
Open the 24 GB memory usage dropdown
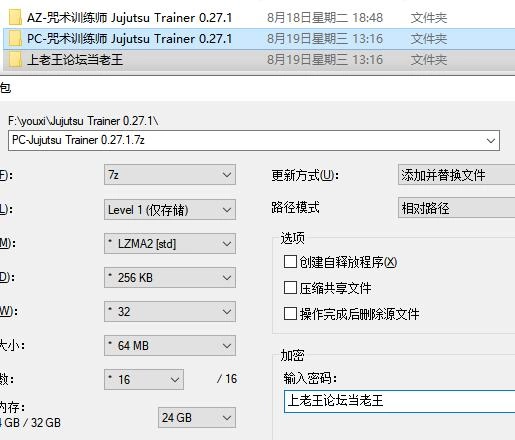click(197, 417)
